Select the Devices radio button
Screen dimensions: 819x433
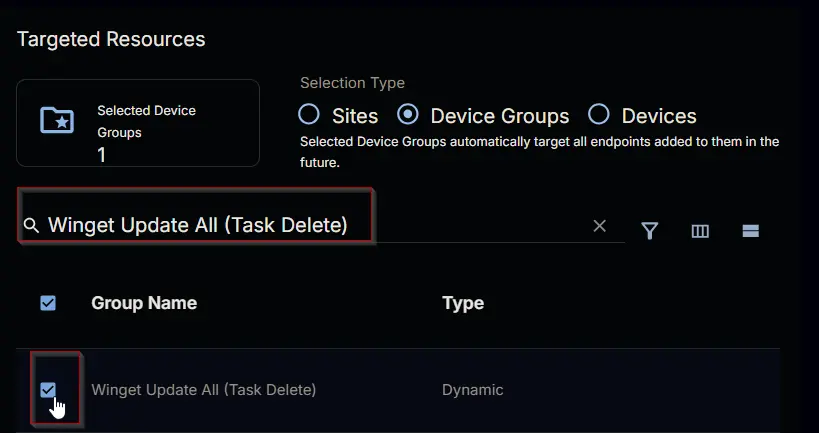pos(599,114)
